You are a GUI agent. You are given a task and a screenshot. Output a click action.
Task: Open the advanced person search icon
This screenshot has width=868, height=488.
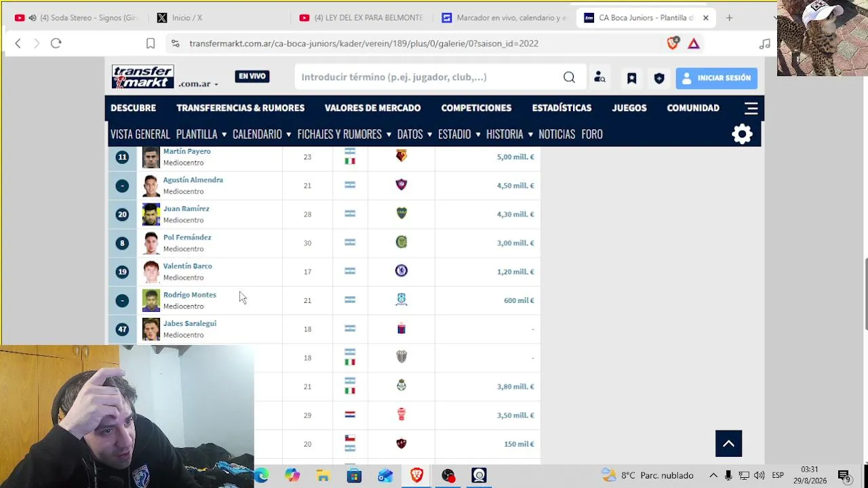(599, 77)
